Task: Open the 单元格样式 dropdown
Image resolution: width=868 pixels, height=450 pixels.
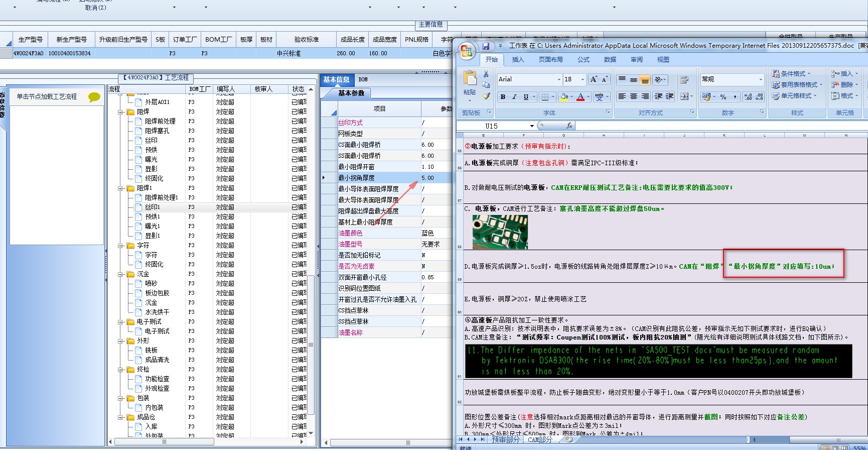Action: (794, 95)
